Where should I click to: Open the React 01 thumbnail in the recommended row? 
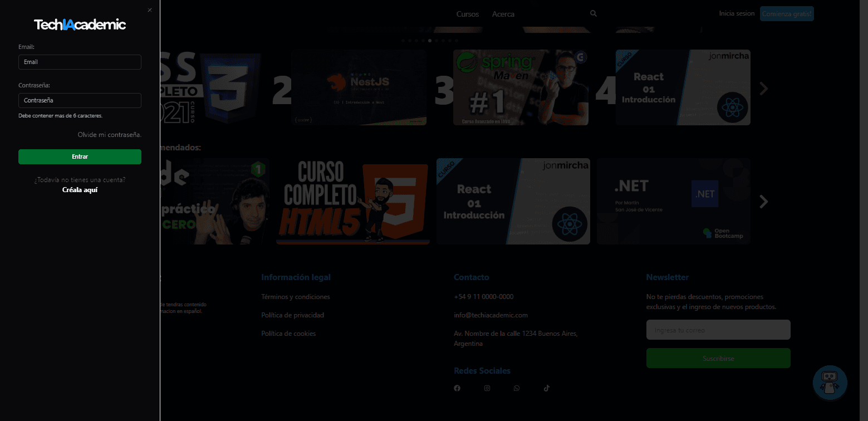click(x=513, y=201)
